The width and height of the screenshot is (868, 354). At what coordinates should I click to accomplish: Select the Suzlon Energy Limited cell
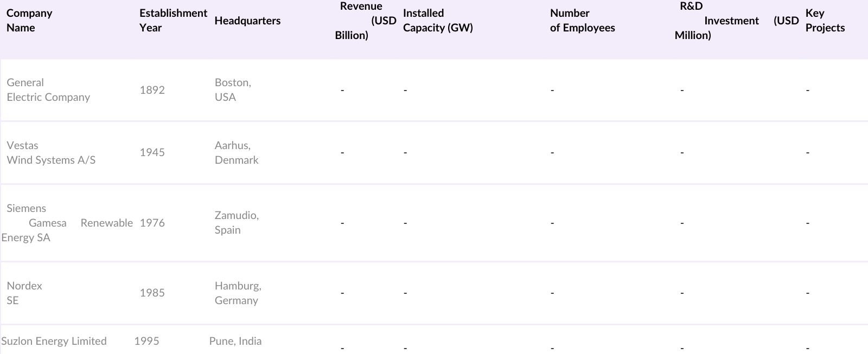(54, 341)
